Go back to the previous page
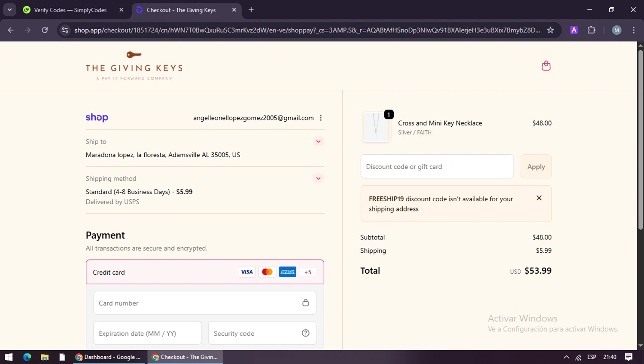 pyautogui.click(x=11, y=30)
